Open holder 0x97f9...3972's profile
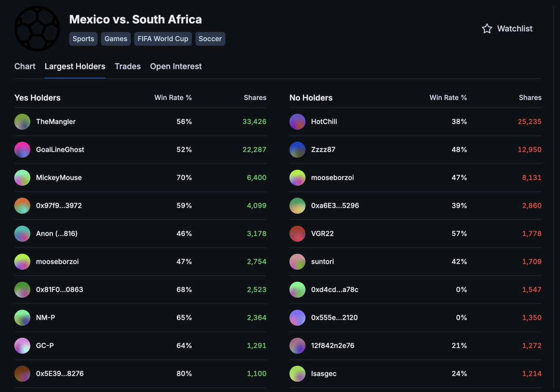 pyautogui.click(x=59, y=206)
